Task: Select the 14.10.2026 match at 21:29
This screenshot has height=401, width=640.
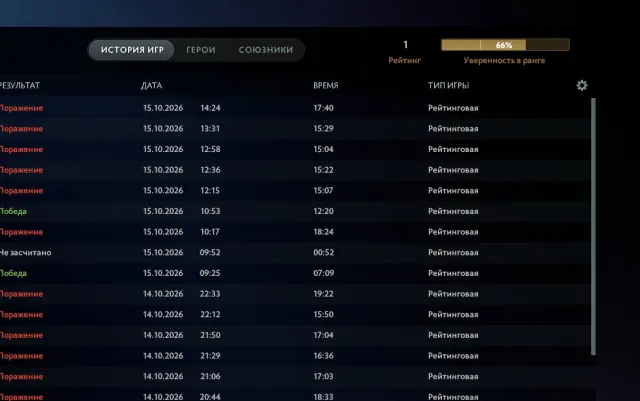Action: coord(295,356)
